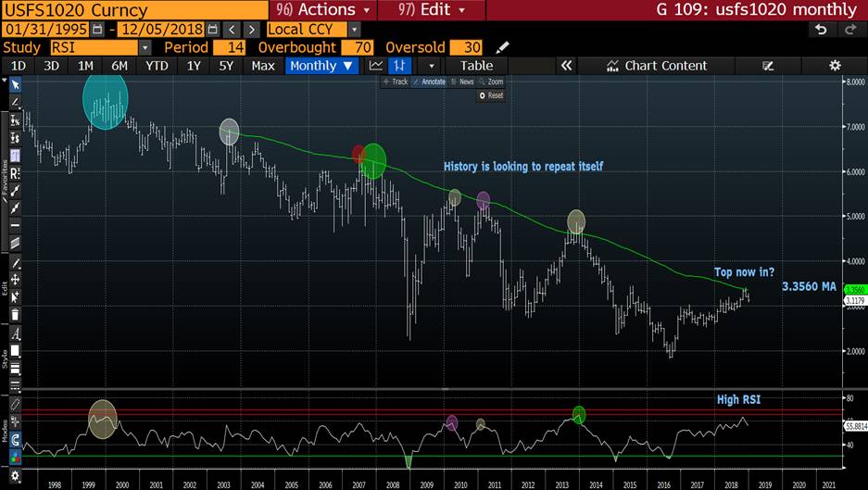Open the Edit menu
Image resolution: width=868 pixels, height=490 pixels.
434,9
